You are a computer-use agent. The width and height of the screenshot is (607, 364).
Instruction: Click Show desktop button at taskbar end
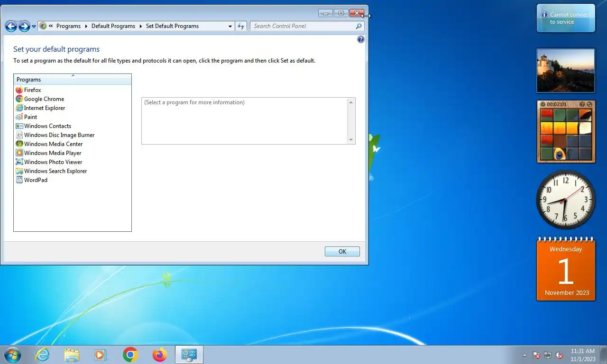tap(603, 355)
